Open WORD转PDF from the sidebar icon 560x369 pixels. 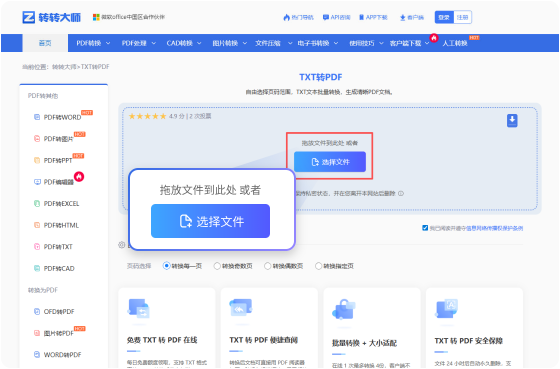coord(37,354)
